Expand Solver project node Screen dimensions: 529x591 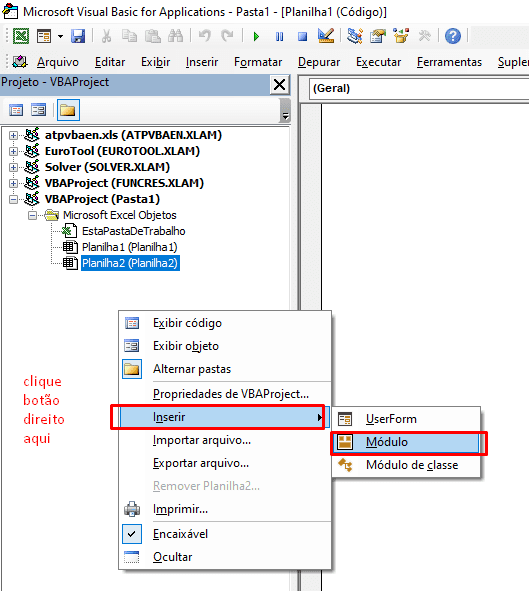click(x=13, y=167)
